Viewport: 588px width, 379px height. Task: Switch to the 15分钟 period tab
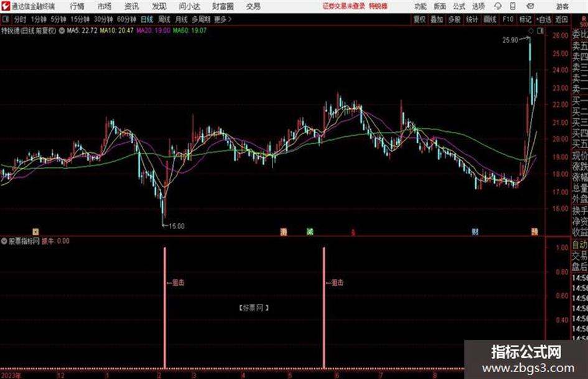80,19
